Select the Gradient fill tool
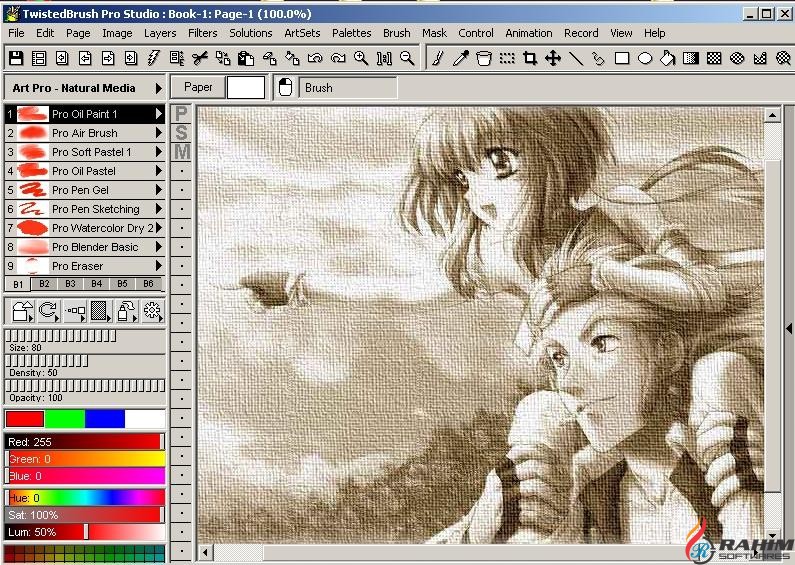 [x=691, y=58]
